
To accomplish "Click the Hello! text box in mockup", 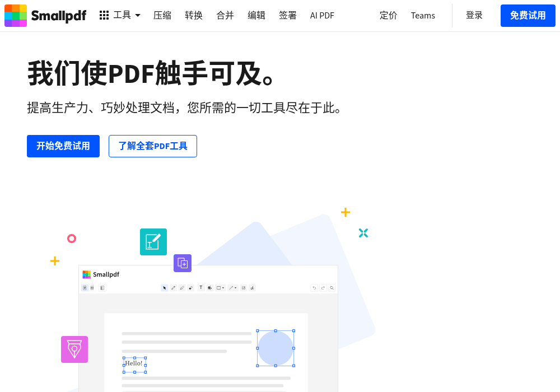I will point(134,364).
